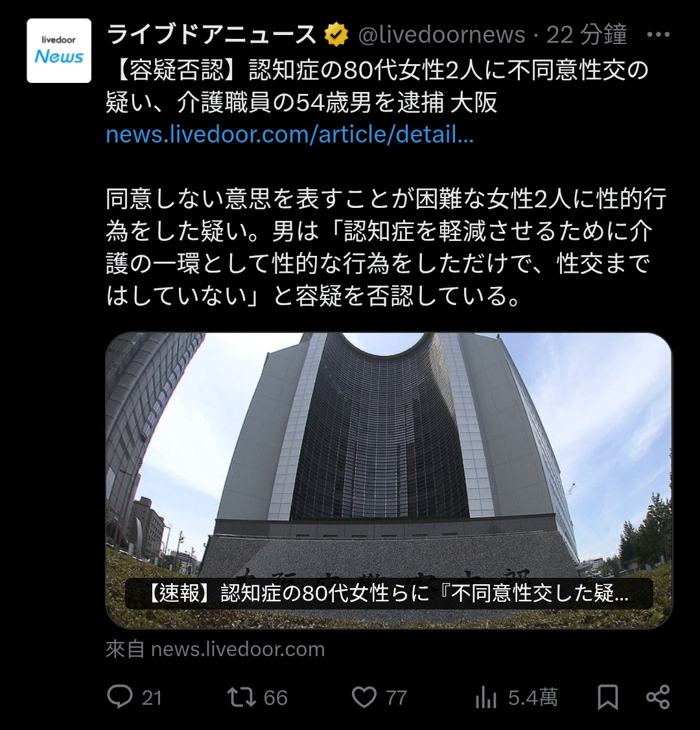Viewport: 700px width, 730px height.
Task: Bookmark this post with the bookmark icon
Action: 608,697
